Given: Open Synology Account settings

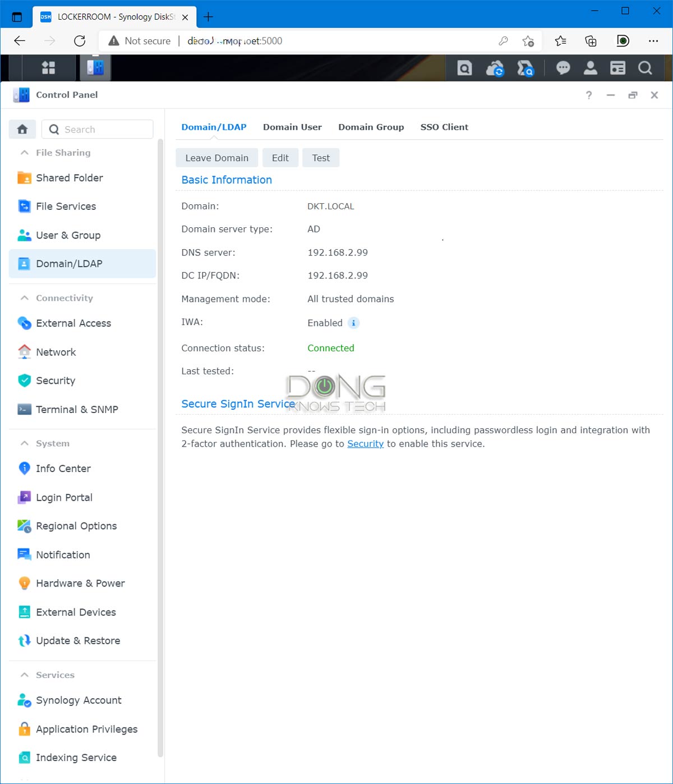Looking at the screenshot, I should coord(82,700).
